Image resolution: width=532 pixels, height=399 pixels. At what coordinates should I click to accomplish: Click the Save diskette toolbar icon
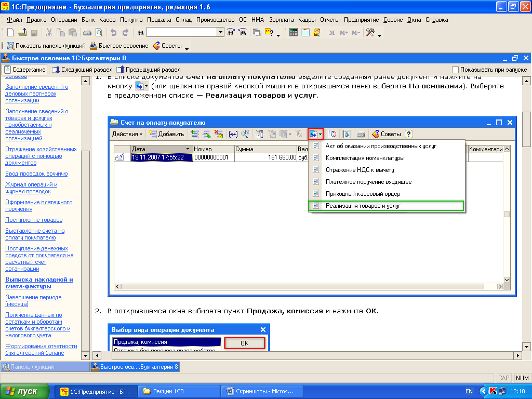tap(34, 33)
